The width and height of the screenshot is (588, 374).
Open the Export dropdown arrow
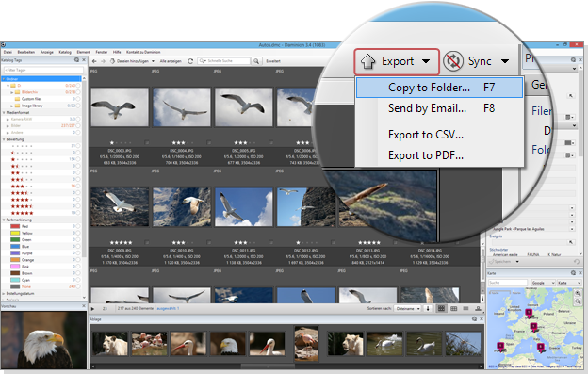coord(426,61)
